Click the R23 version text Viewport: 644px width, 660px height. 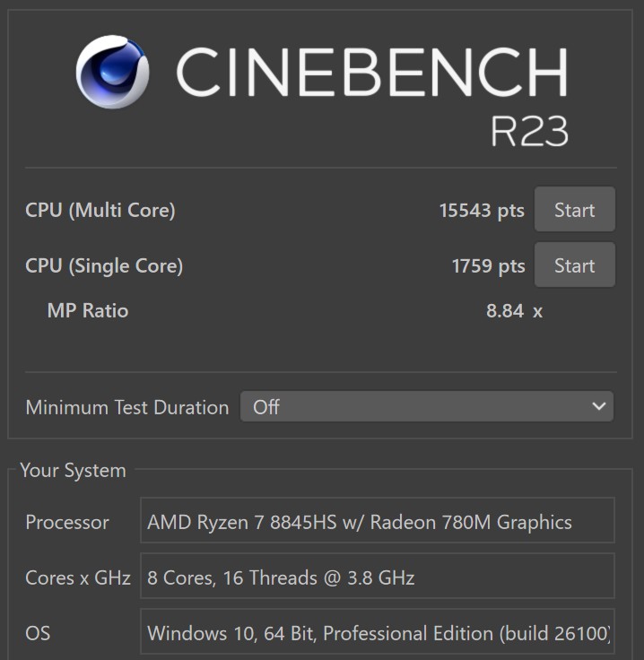point(529,132)
